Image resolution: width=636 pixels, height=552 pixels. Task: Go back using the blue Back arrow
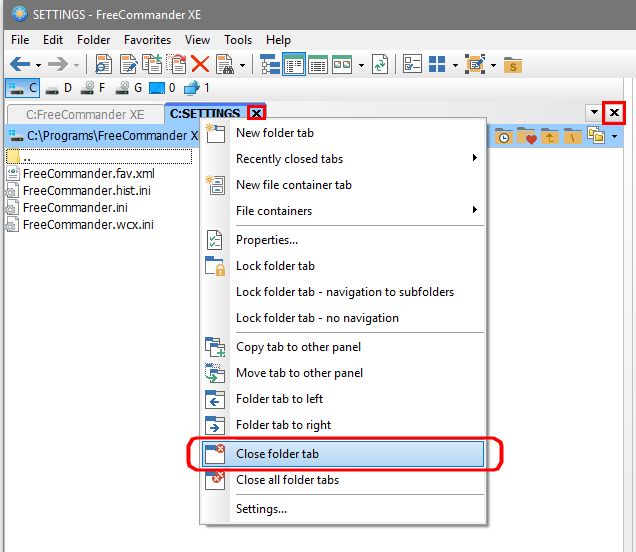[x=19, y=64]
